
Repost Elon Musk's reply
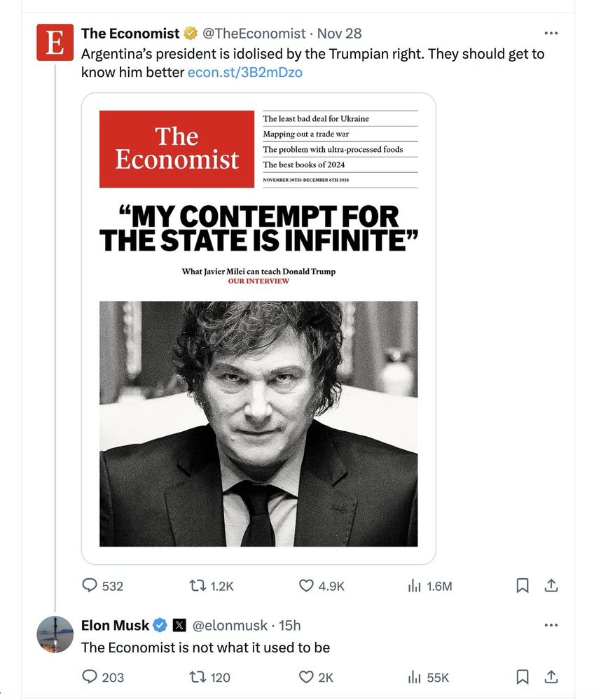pos(209,677)
